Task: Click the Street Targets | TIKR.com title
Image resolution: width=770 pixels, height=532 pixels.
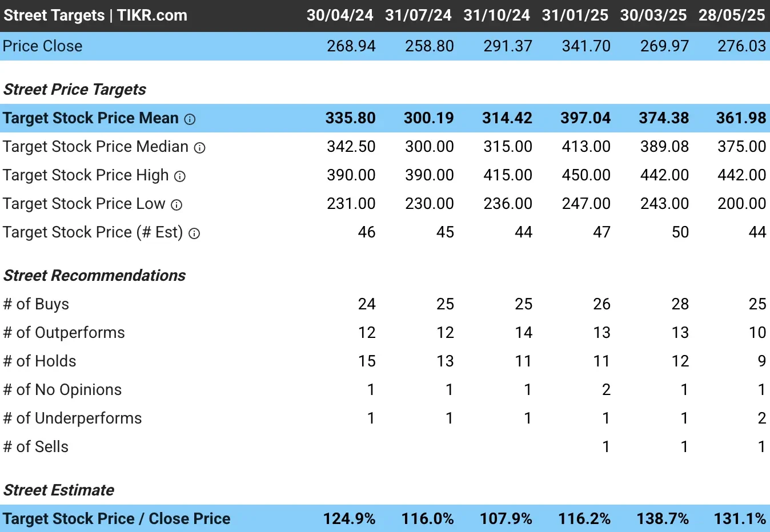Action: [x=95, y=15]
